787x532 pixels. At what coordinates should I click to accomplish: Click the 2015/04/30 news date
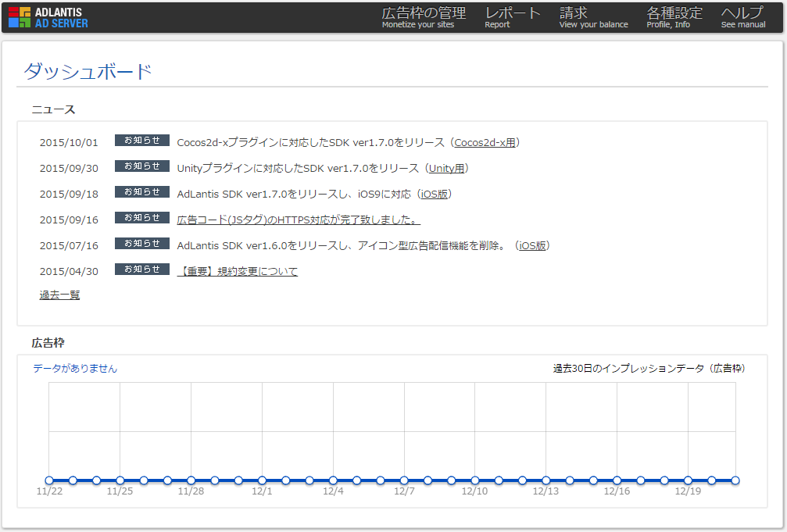69,272
